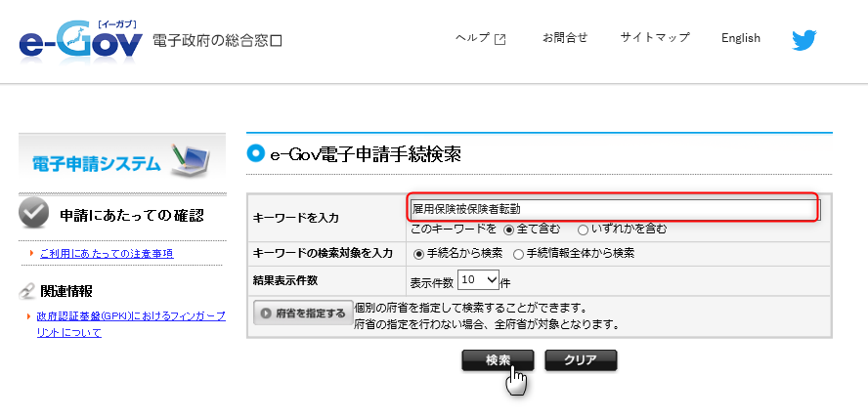This screenshot has width=868, height=418.
Task: Select the いずれかを含む radio button
Action: point(583,230)
